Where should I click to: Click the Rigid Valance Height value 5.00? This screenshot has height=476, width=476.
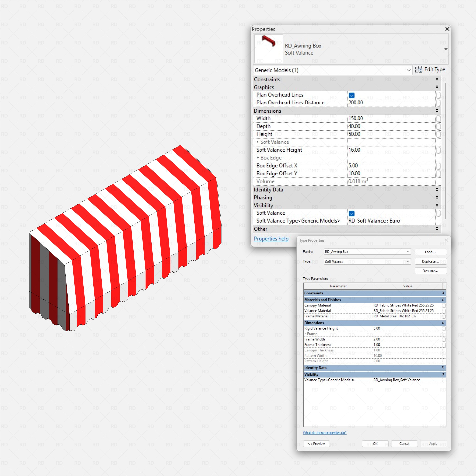pyautogui.click(x=407, y=328)
